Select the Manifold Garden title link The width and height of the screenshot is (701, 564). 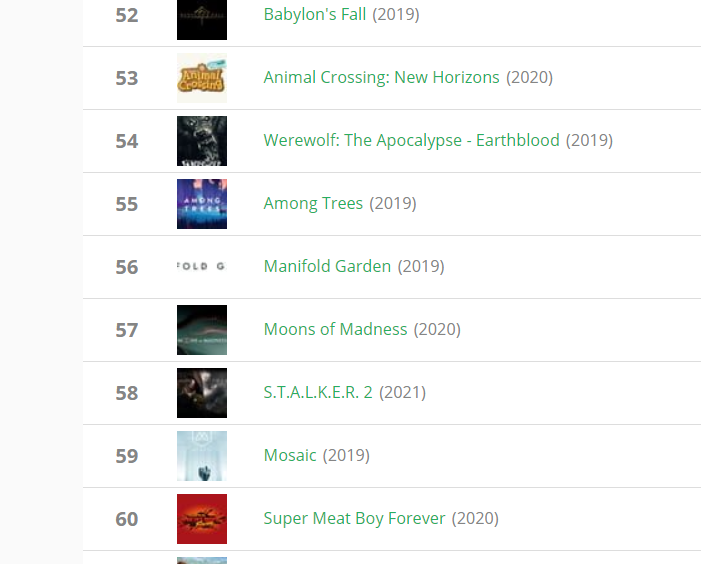(327, 266)
